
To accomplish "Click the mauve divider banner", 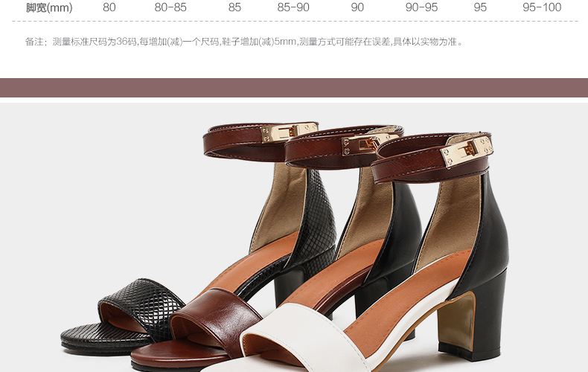I will tap(294, 88).
